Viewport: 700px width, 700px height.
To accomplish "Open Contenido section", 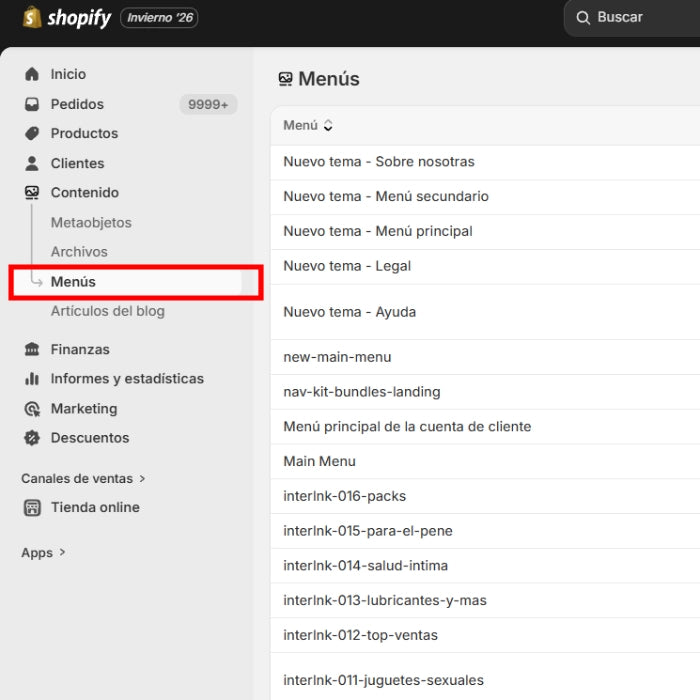I will tap(85, 193).
